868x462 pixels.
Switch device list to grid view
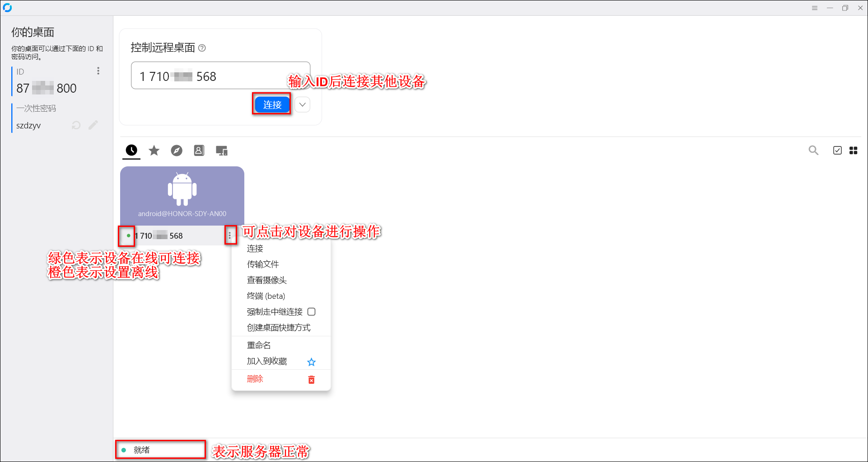tap(853, 151)
